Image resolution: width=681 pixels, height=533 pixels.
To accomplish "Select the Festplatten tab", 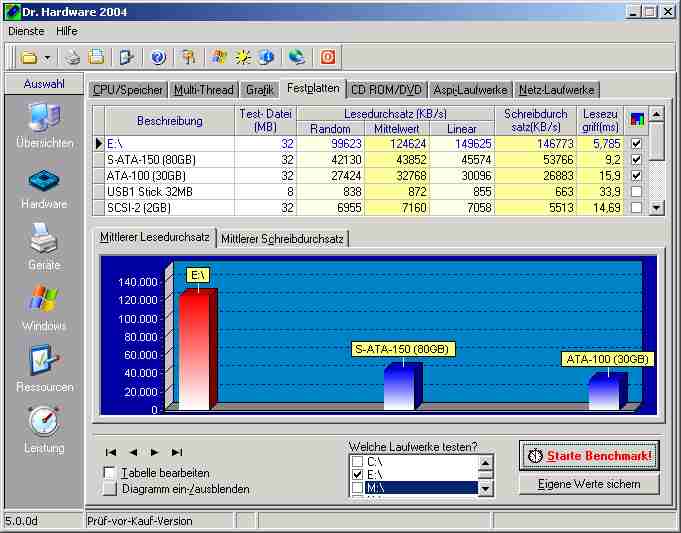I will (313, 89).
